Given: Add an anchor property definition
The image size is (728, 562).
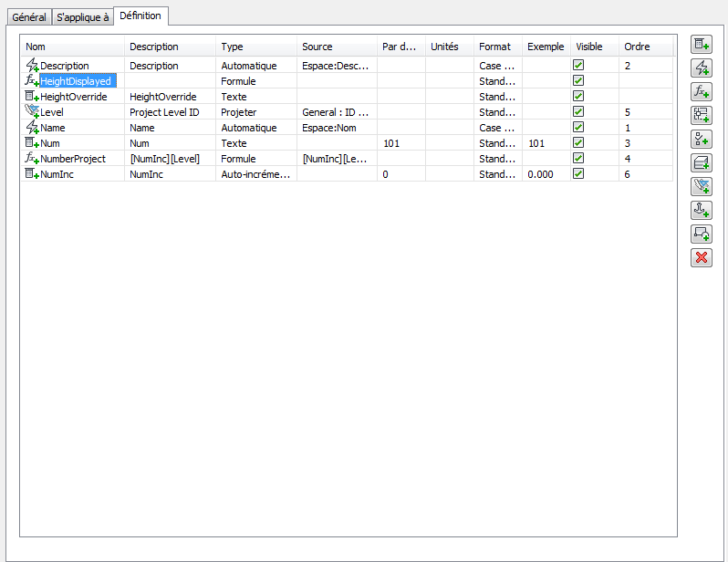Looking at the screenshot, I should pyautogui.click(x=701, y=211).
